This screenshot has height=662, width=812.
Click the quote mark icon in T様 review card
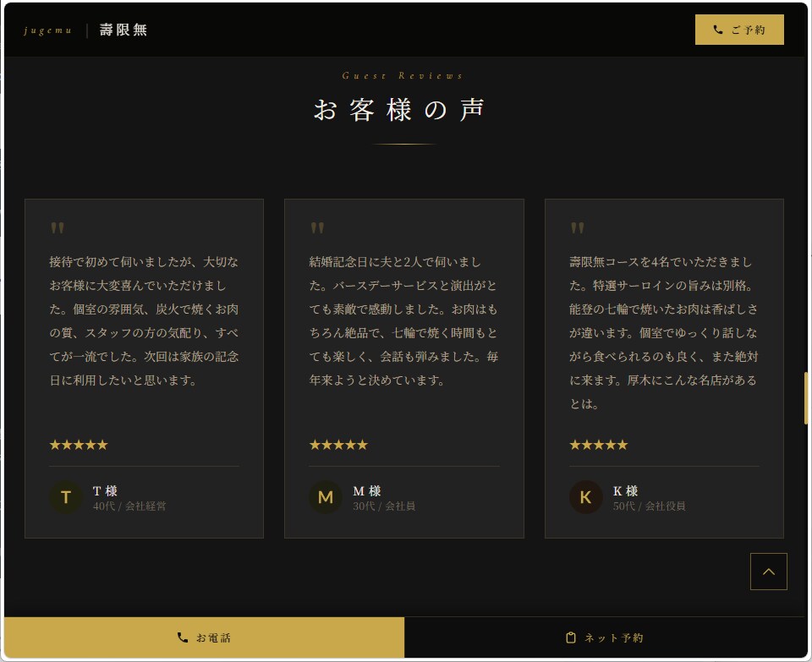[x=58, y=227]
